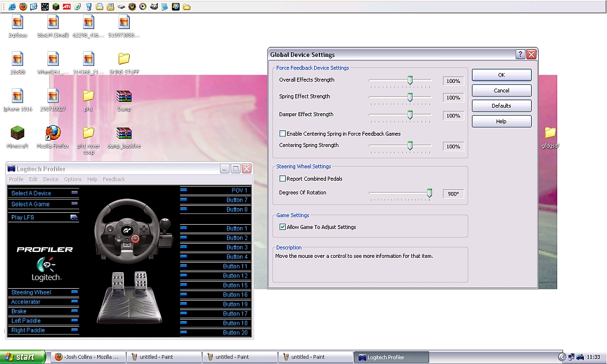This screenshot has width=607, height=364.
Task: Open the Steering Wheel axis dropdown
Action: 74,292
